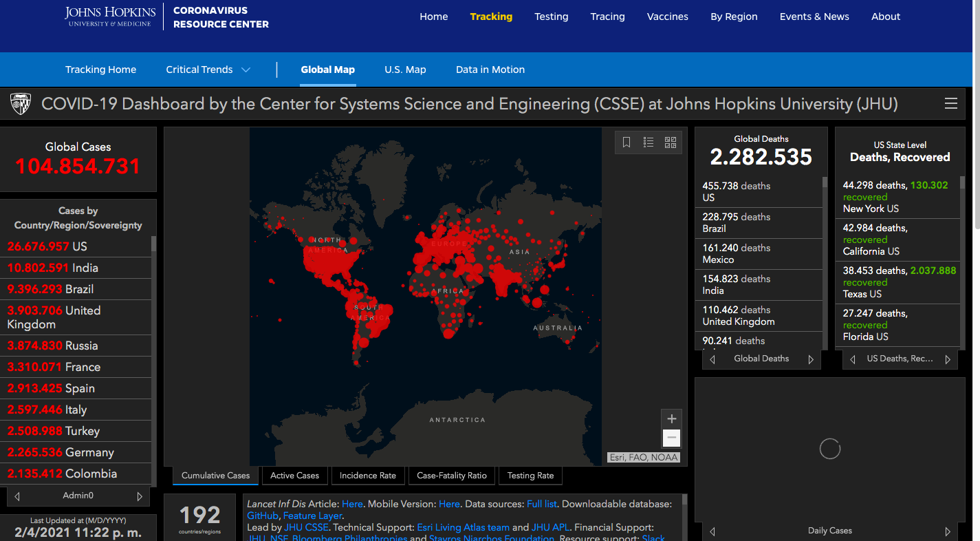This screenshot has width=980, height=541.
Task: Advance the US Deaths, Recovered panel forward
Action: (x=948, y=359)
